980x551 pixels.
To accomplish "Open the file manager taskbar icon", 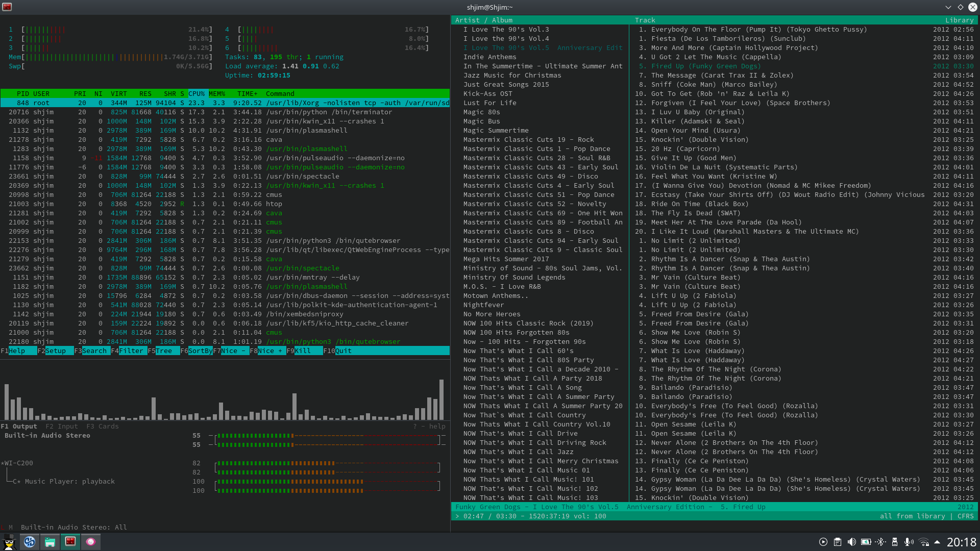I will [50, 542].
